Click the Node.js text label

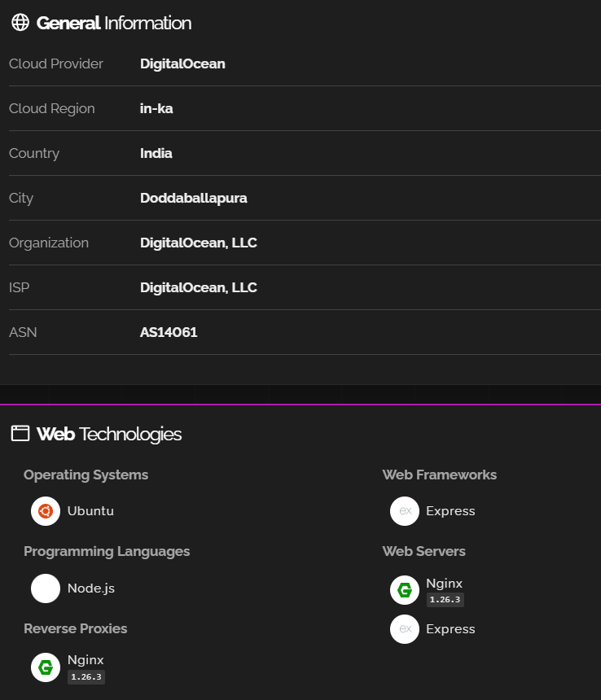91,588
